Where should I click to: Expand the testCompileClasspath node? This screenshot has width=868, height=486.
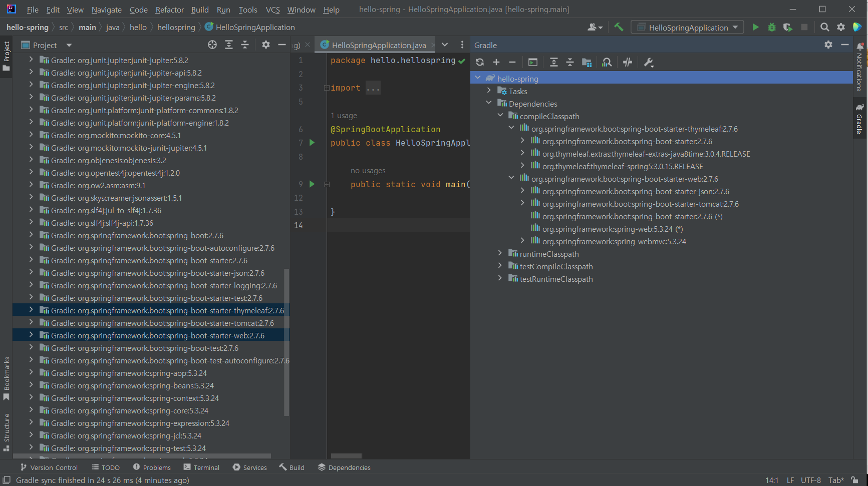tap(500, 266)
